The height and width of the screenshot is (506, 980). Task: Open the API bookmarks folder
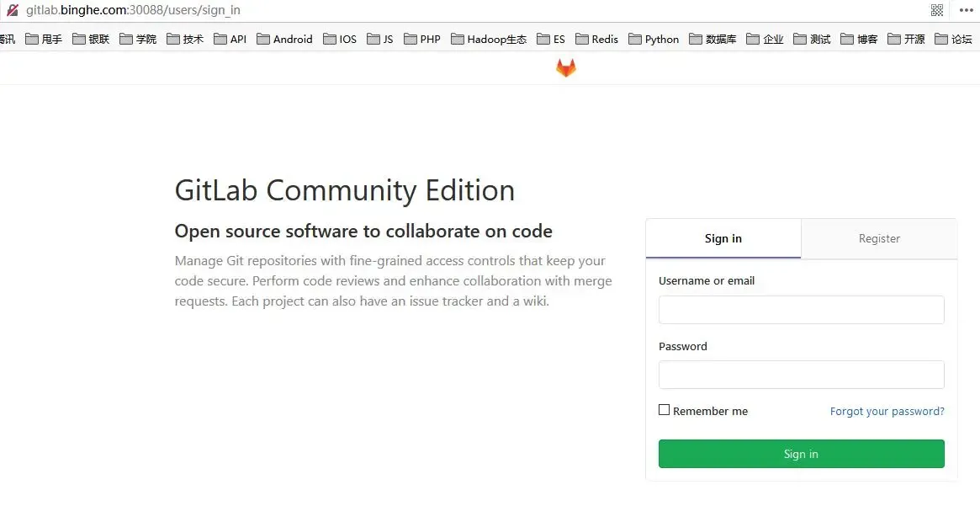click(x=229, y=39)
